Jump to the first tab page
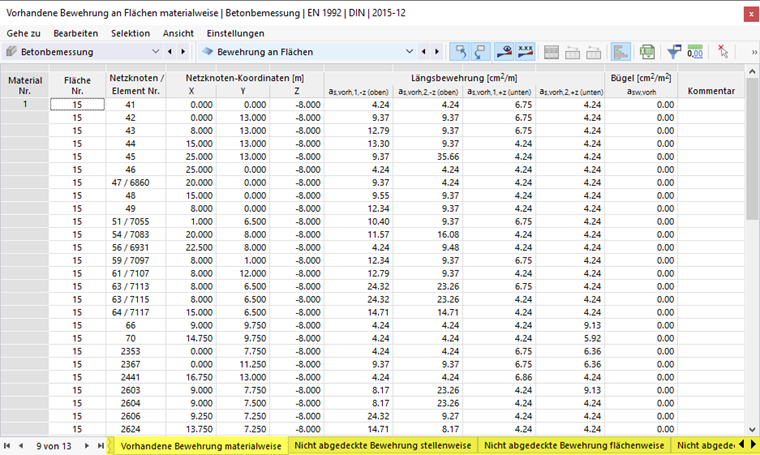760x455 pixels. click(7, 446)
